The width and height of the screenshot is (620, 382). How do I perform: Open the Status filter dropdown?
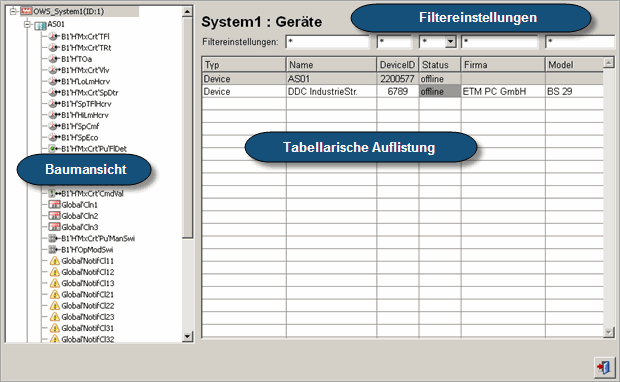pyautogui.click(x=450, y=42)
